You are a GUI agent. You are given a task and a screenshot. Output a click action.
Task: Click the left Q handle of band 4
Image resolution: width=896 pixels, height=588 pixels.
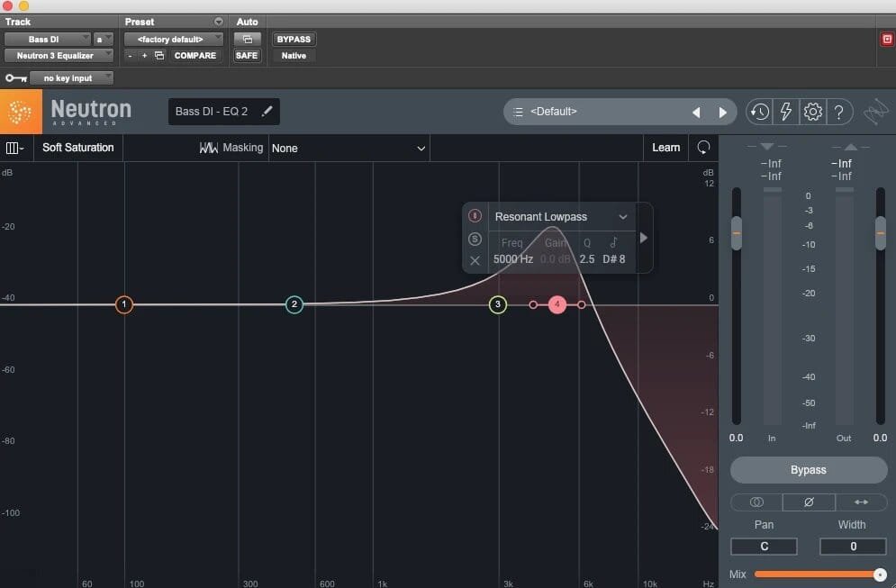[x=533, y=304]
